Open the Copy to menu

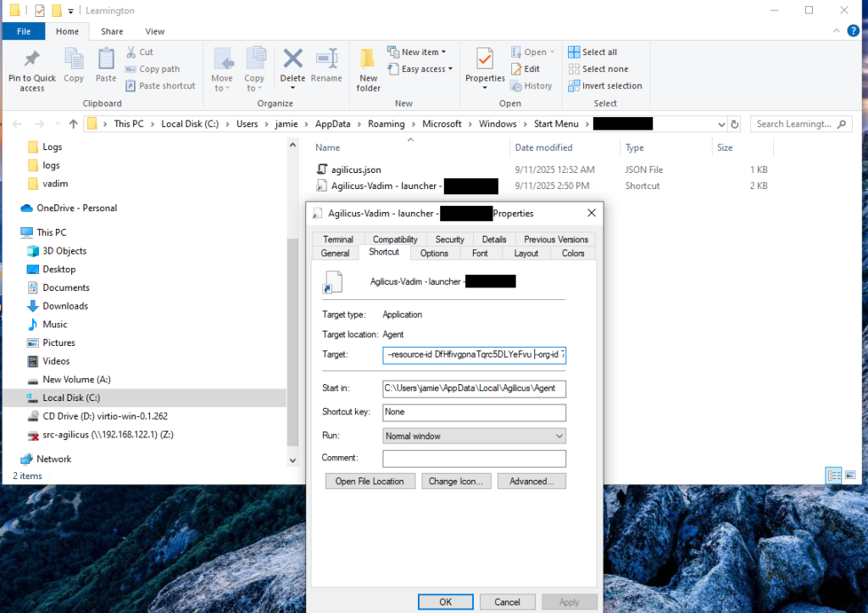(254, 70)
